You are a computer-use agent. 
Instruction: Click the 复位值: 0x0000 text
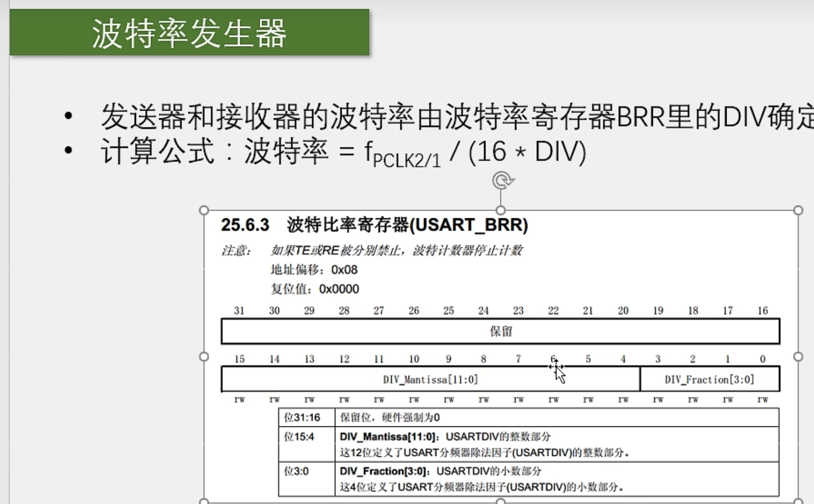coord(315,289)
